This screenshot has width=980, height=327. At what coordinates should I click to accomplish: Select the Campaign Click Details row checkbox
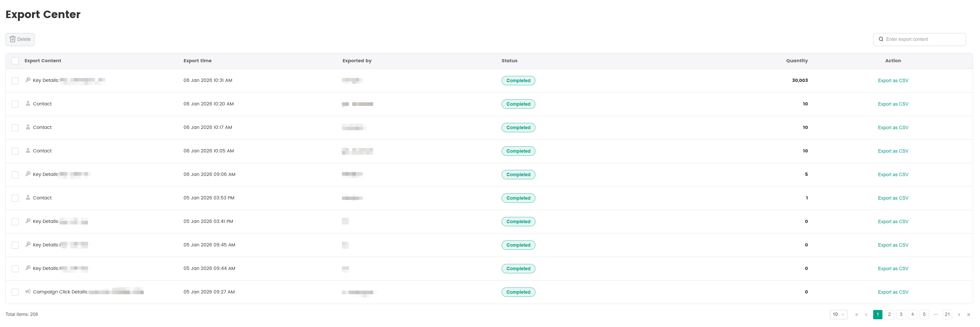15,292
